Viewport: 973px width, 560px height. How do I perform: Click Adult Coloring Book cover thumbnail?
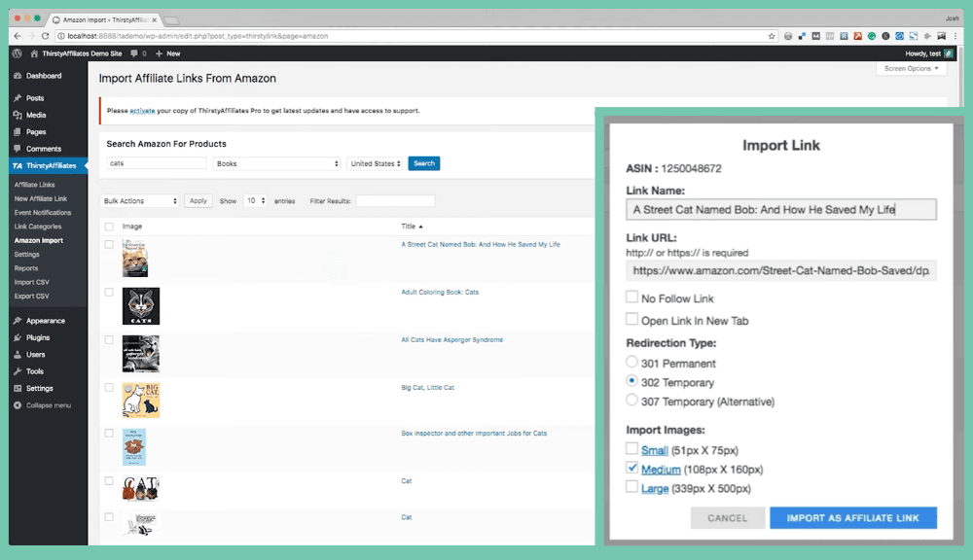tap(141, 305)
